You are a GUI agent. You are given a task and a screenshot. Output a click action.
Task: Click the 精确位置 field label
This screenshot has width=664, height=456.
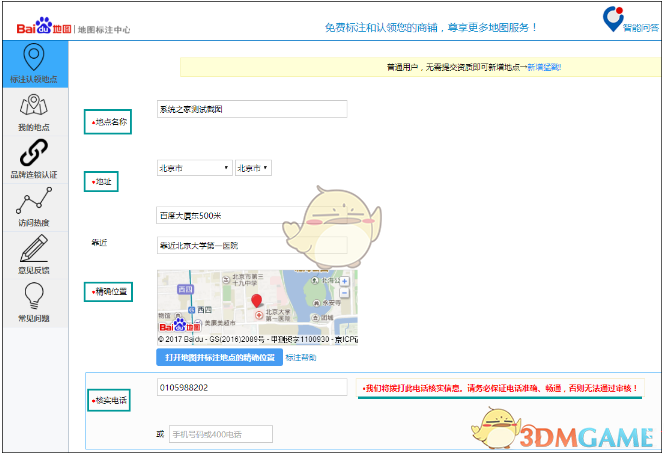(x=111, y=292)
